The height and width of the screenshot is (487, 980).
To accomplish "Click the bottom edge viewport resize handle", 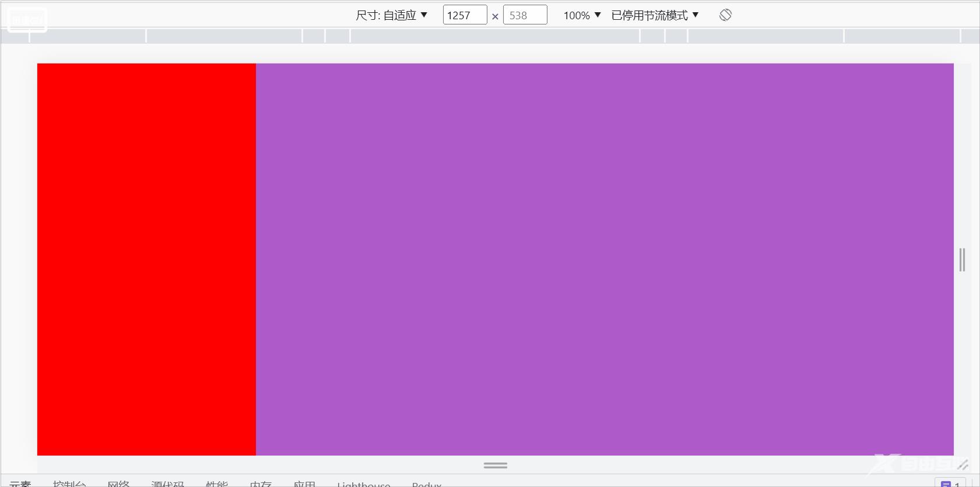I will [496, 465].
